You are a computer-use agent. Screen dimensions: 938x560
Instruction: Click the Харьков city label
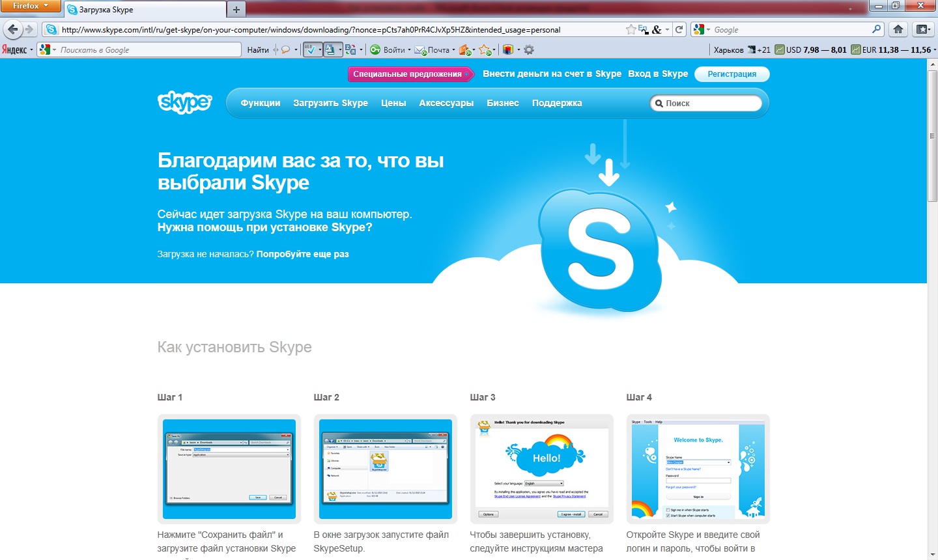click(728, 50)
